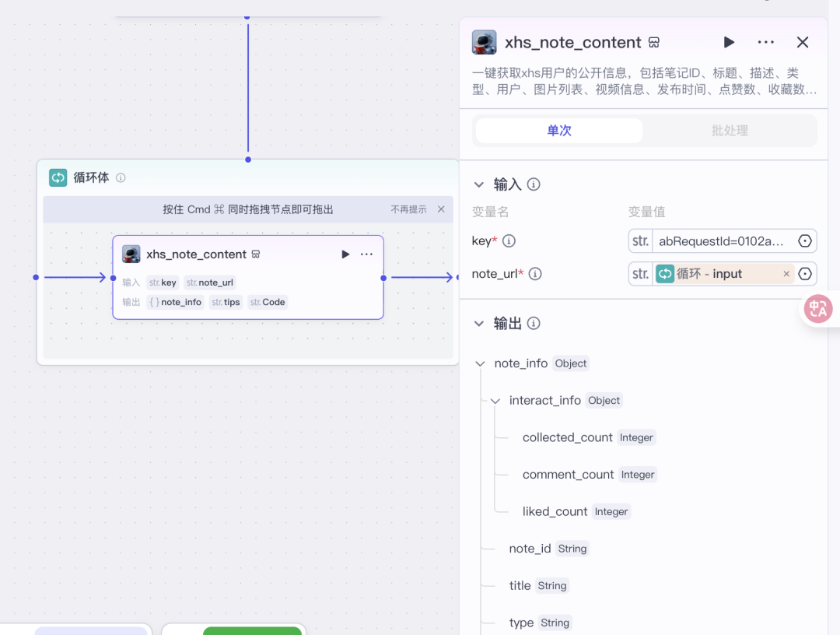Show info for 循环体 container

121,177
